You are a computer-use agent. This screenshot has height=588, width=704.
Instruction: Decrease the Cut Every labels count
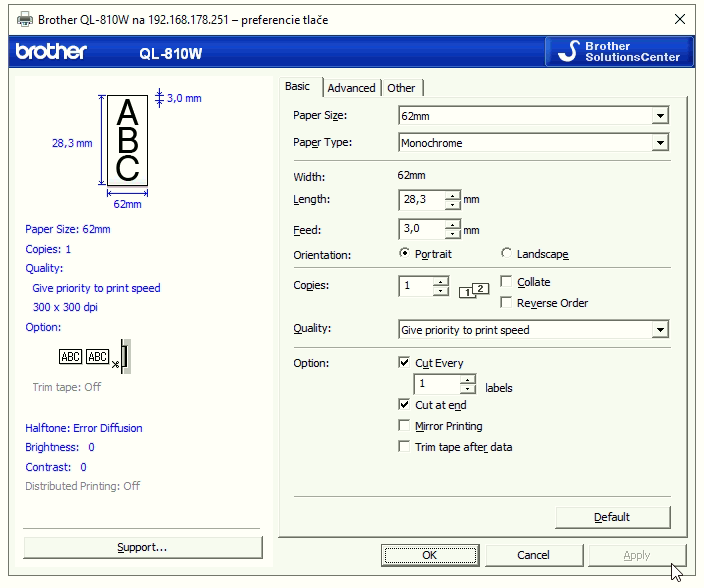coord(468,389)
